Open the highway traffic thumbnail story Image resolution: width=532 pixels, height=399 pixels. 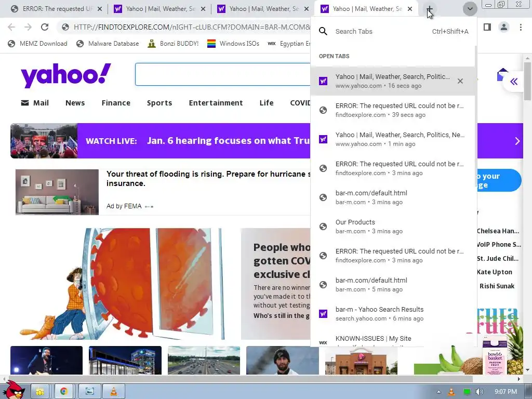click(204, 361)
